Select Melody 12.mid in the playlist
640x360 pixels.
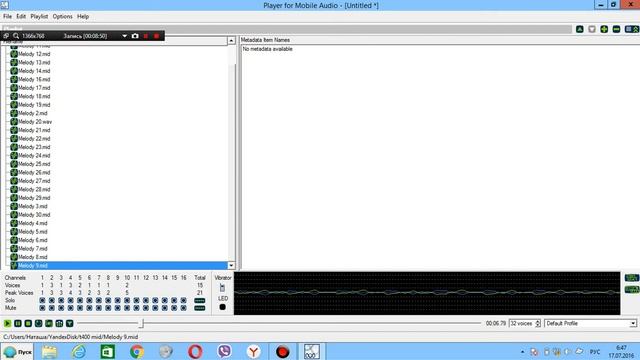(x=34, y=54)
